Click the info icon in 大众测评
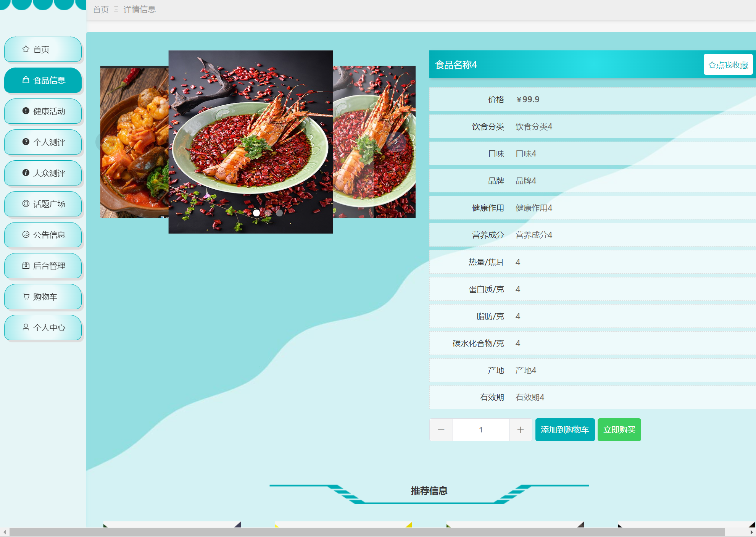Viewport: 756px width, 537px height. click(26, 173)
